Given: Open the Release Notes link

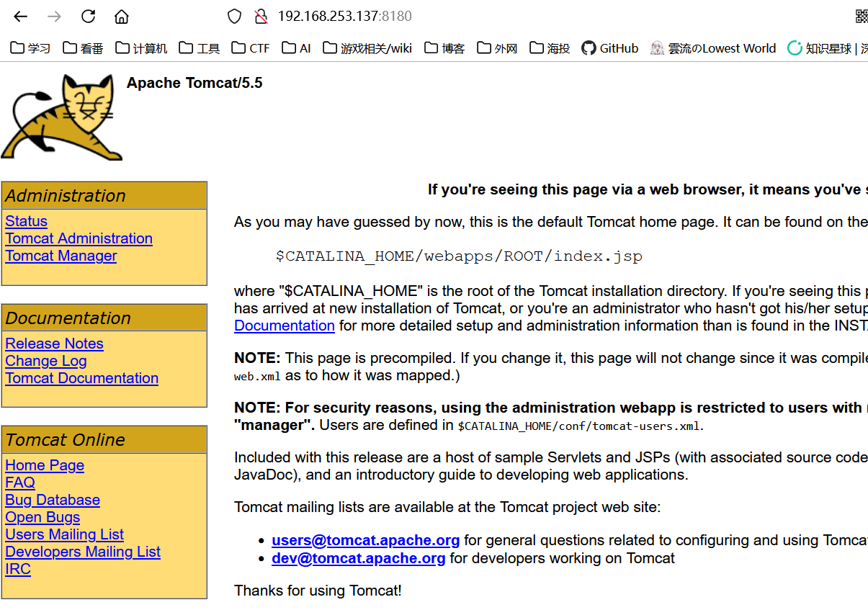Looking at the screenshot, I should pyautogui.click(x=54, y=344).
